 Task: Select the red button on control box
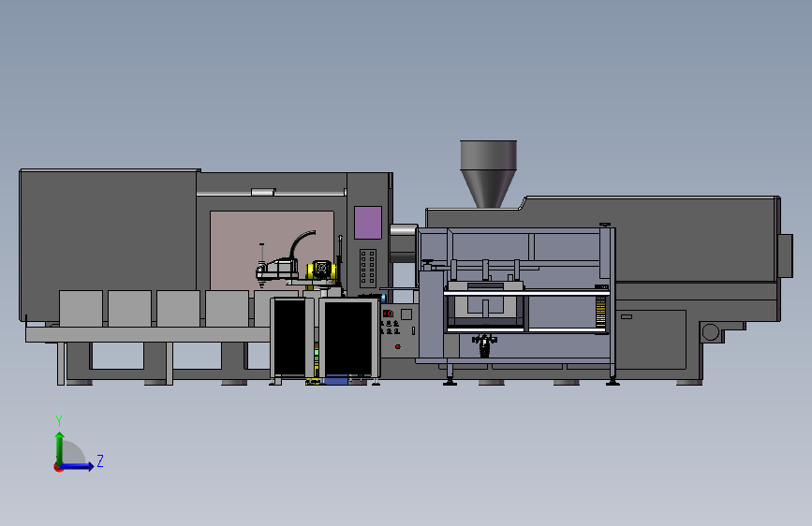click(x=398, y=347)
